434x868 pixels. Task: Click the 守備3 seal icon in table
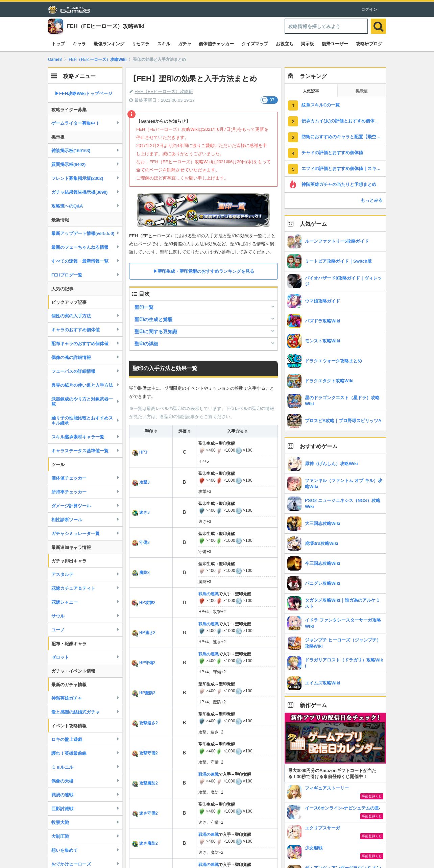click(x=135, y=543)
